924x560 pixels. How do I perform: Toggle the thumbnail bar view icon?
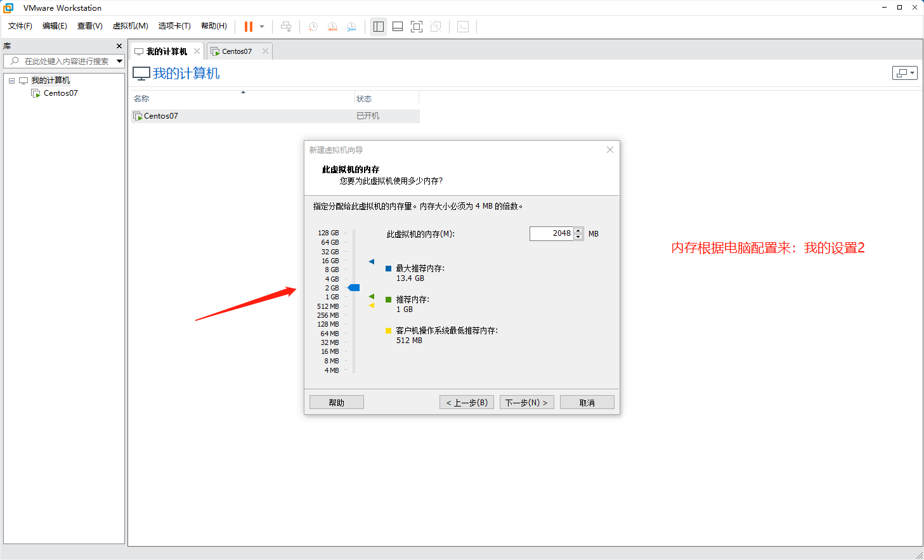pos(398,27)
